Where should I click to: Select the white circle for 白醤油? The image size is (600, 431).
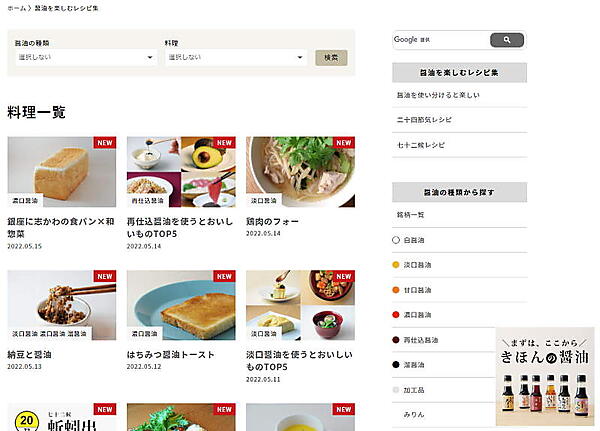coord(396,240)
